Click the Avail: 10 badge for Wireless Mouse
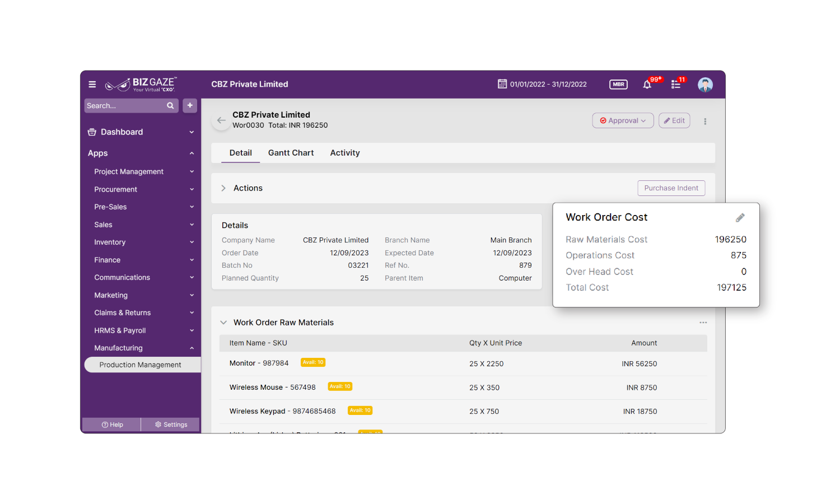 (x=340, y=386)
